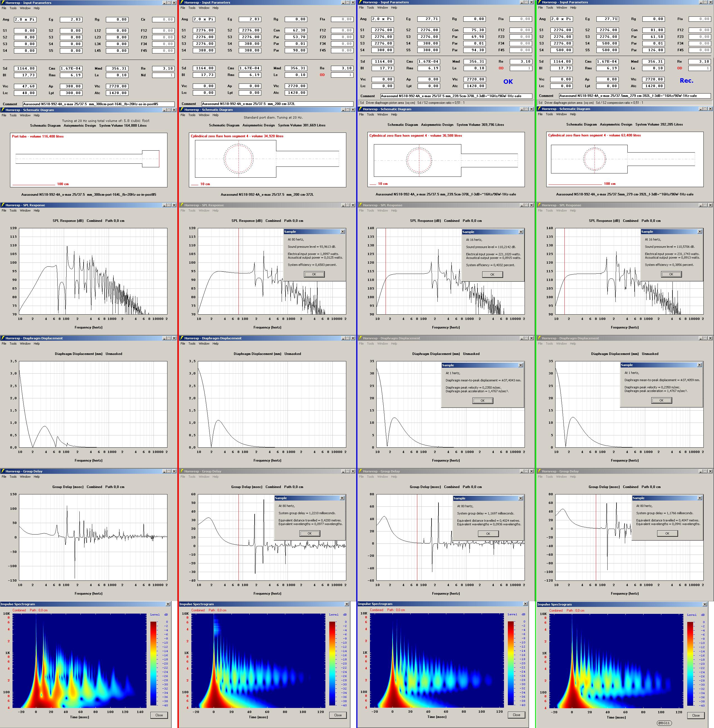
Task: Click Ang field in leftmost Input Parameters window
Action: (25, 19)
